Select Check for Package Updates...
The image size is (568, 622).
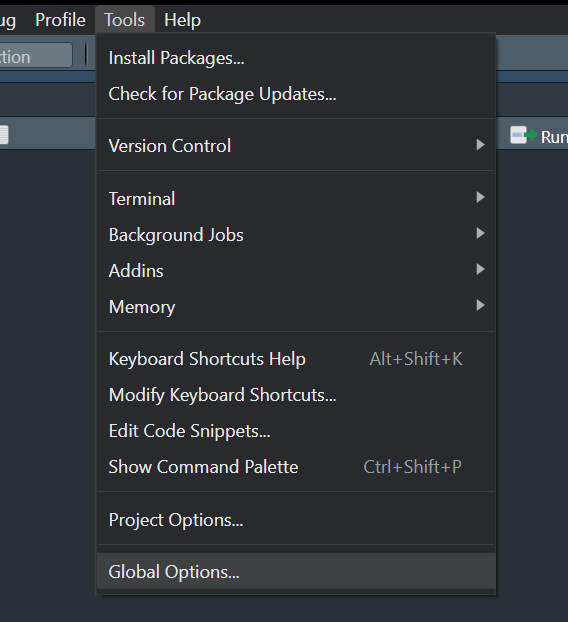click(x=296, y=94)
